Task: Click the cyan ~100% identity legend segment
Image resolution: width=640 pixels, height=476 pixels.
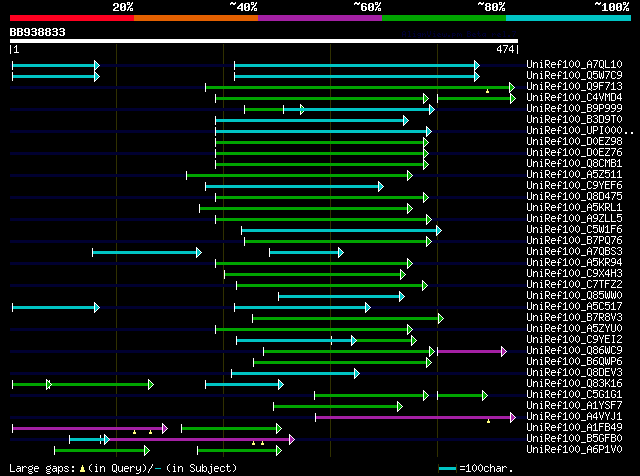Action: (569, 18)
